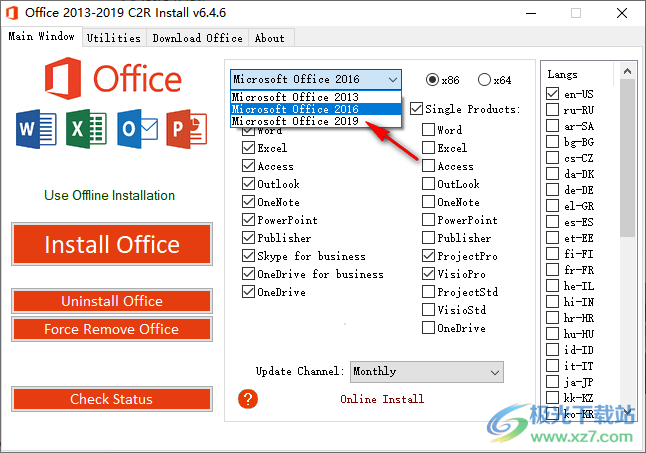Uncheck OneDrive for business checkbox
646x453 pixels.
tap(248, 273)
